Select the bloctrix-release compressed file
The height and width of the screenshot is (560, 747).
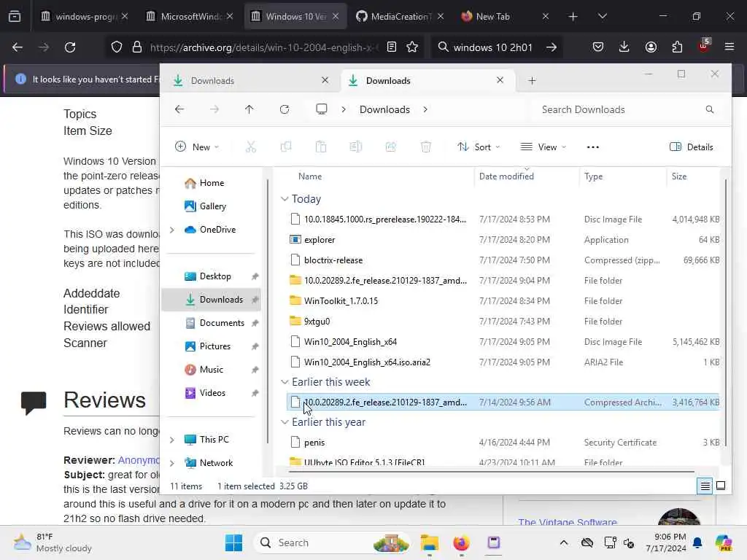(503, 260)
